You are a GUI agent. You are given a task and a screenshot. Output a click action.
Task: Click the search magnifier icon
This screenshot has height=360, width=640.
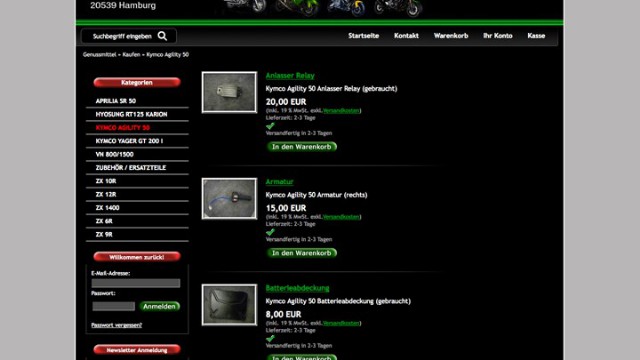[162, 36]
